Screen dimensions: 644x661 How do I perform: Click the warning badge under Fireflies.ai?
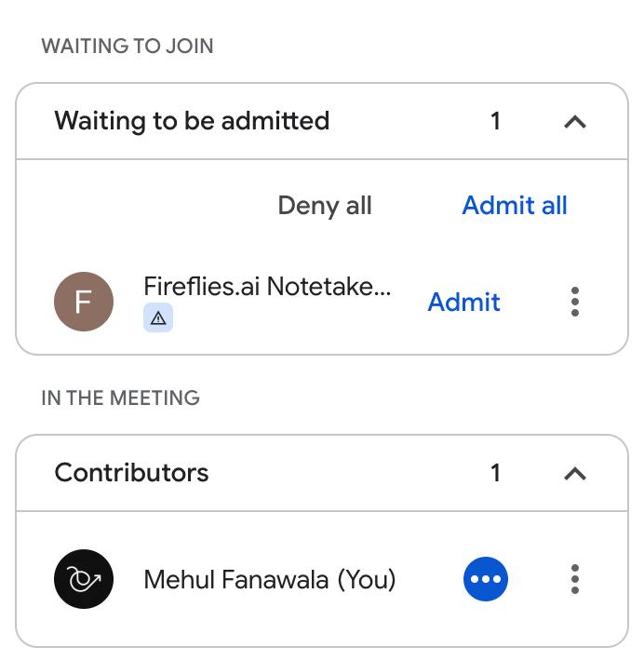click(158, 318)
